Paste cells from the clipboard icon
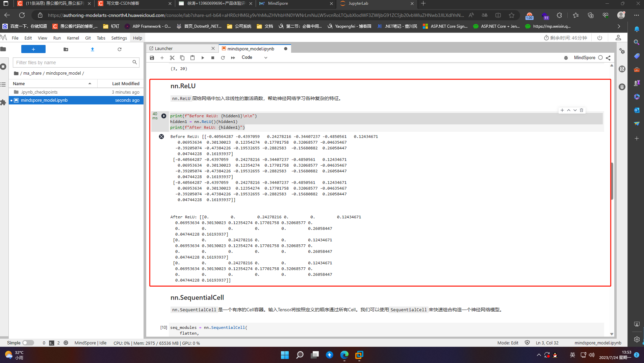 point(192,58)
